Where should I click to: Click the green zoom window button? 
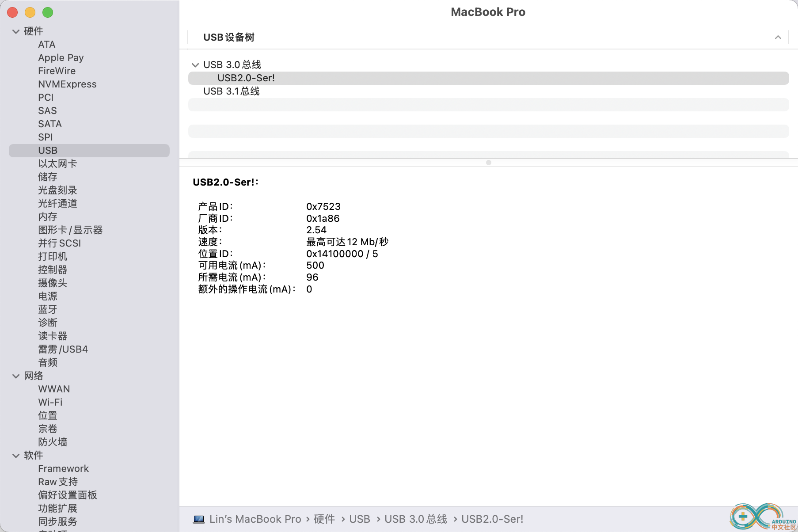(x=48, y=13)
